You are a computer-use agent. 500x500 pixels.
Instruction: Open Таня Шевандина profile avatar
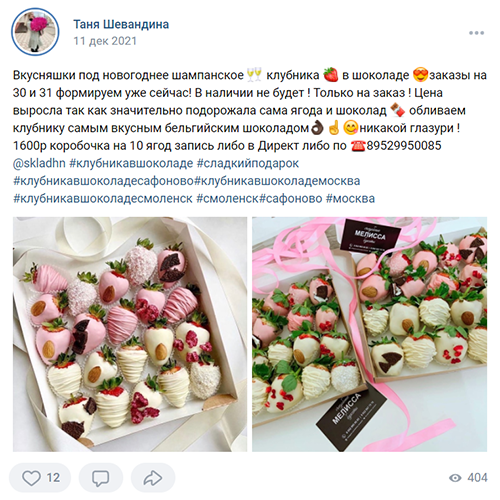pyautogui.click(x=35, y=32)
